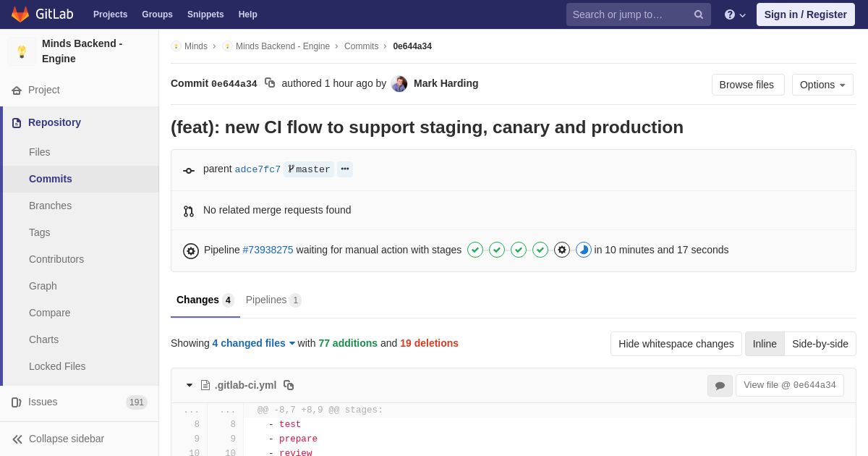
Task: Open the Options dropdown
Action: pos(822,85)
